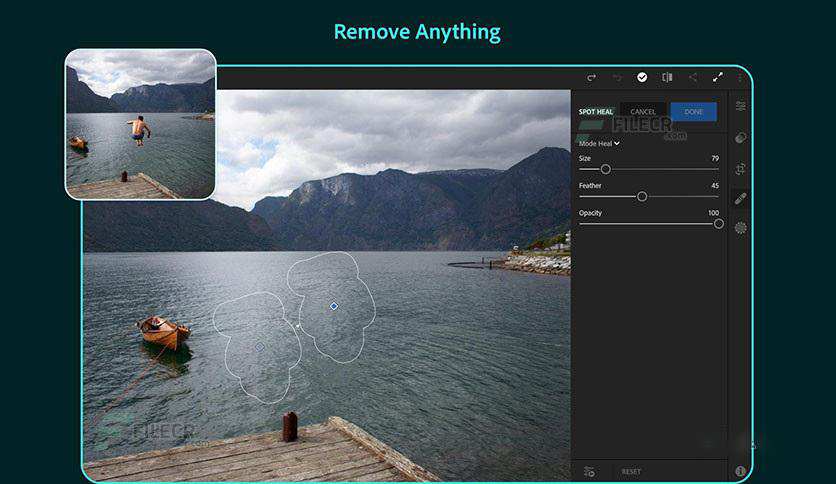Viewport: 836px width, 484px height.
Task: Click the Feather slider handle
Action: pos(642,196)
